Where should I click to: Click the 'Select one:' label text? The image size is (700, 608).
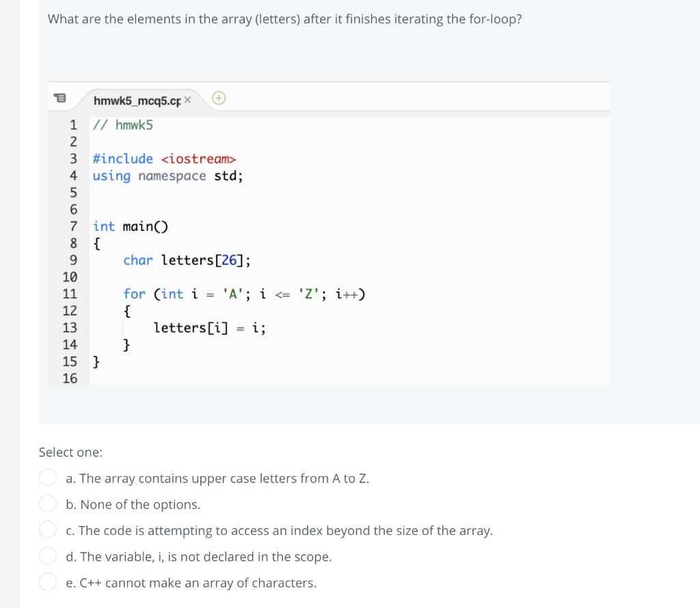click(70, 452)
